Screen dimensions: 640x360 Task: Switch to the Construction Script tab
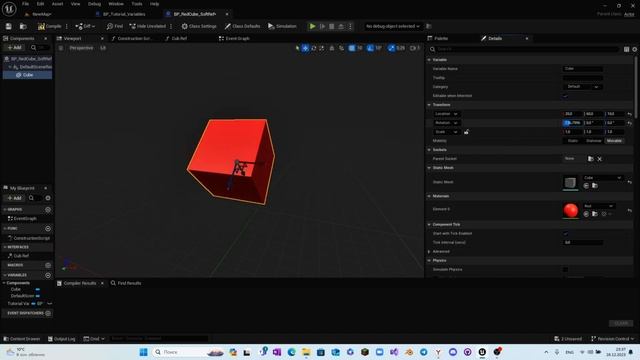click(132, 38)
